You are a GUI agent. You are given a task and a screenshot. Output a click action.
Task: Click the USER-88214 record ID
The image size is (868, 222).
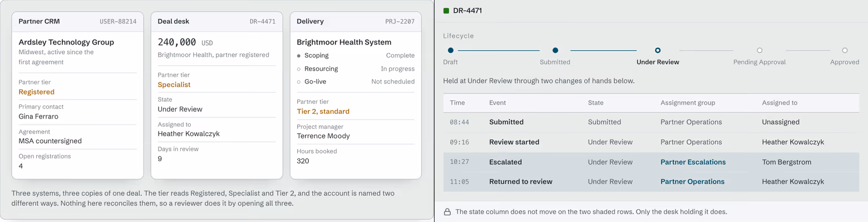click(x=118, y=22)
